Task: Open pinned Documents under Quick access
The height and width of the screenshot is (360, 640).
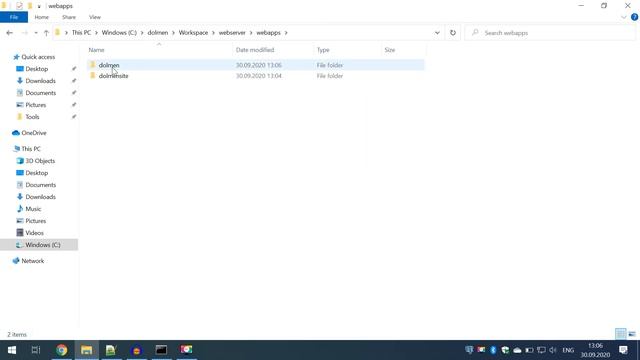Action: 40,93
